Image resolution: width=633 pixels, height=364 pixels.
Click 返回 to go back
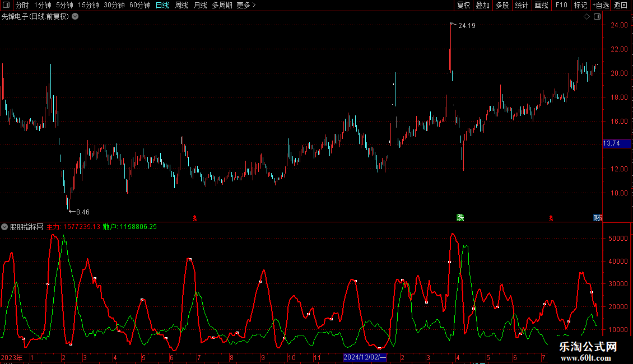[x=621, y=5]
